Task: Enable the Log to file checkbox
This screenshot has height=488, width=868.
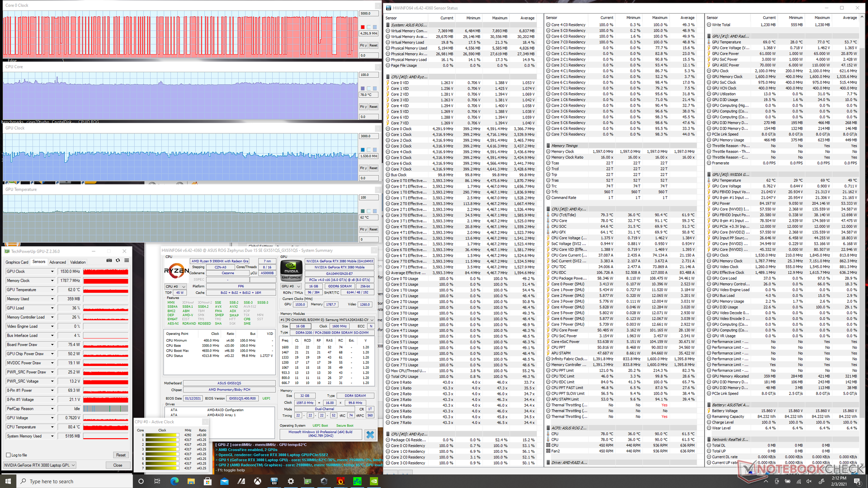Action: click(x=8, y=455)
